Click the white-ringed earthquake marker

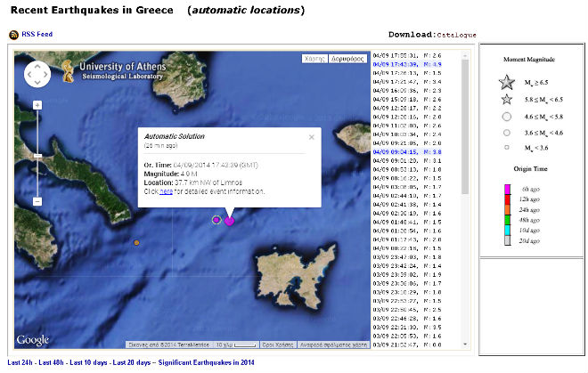216,219
